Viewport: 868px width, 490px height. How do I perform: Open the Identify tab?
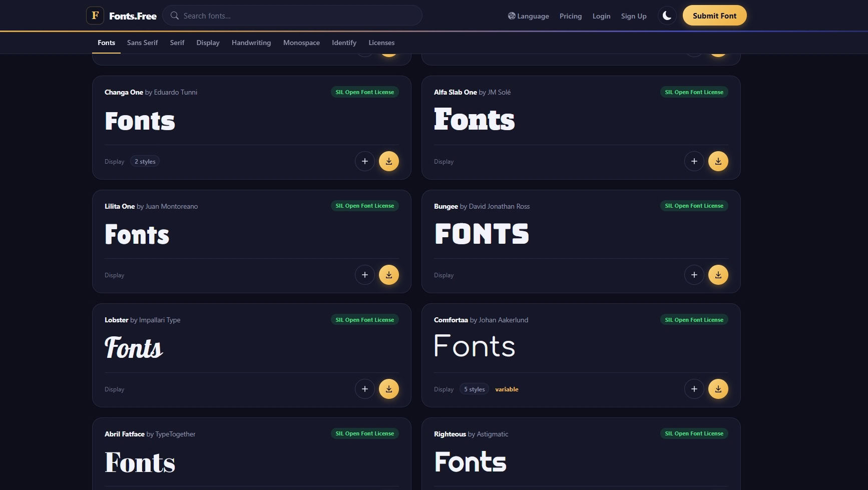(x=344, y=43)
